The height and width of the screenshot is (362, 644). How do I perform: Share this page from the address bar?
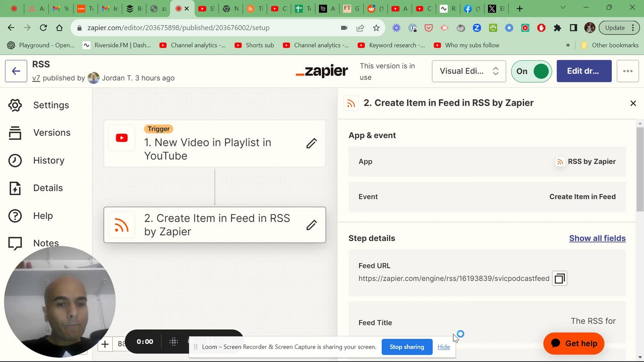[360, 28]
